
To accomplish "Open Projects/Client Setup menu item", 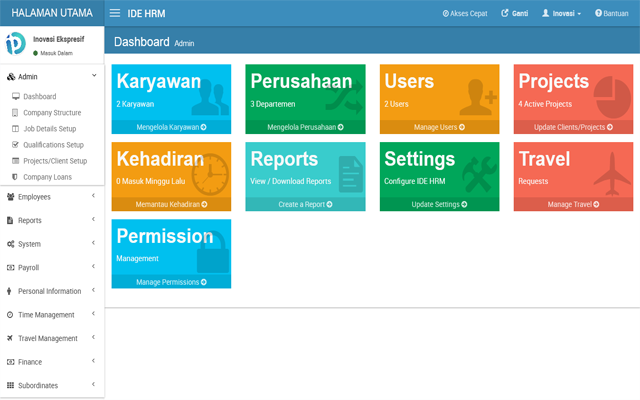I will (55, 161).
